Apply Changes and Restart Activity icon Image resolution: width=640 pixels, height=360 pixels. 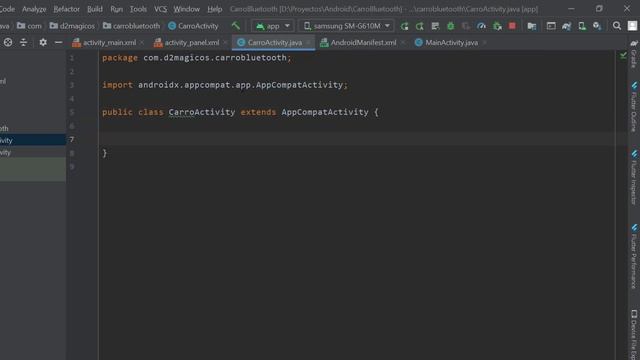(404, 26)
